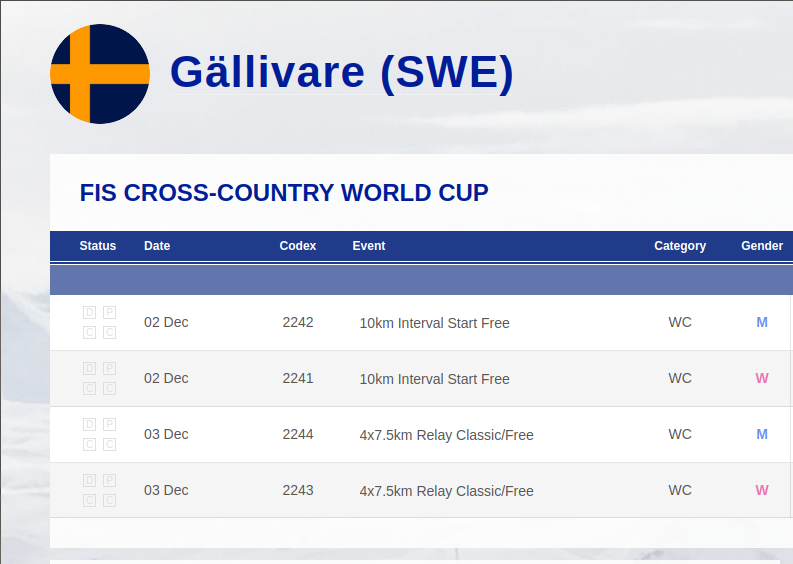Click the D status icon in codex 2244 row

tap(90, 424)
